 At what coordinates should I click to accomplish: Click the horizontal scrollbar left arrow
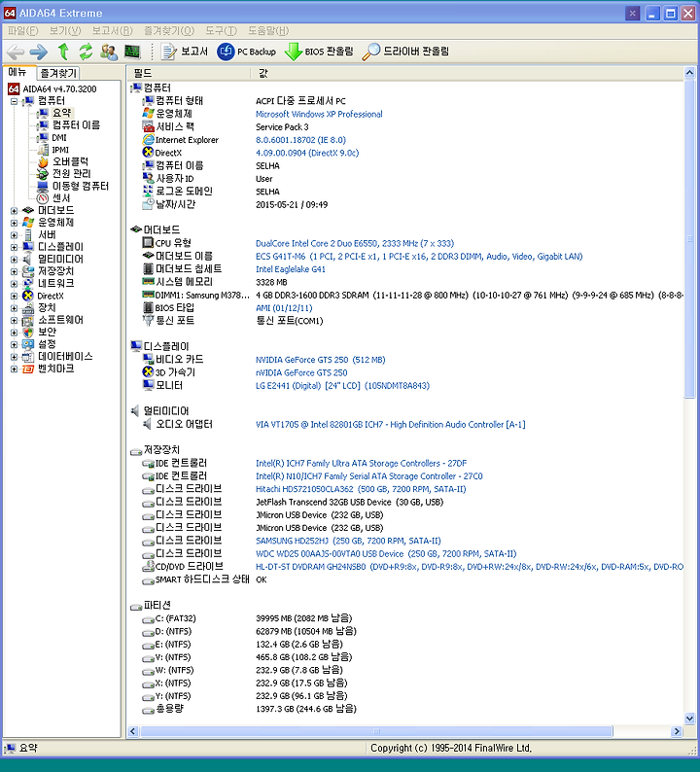tap(133, 731)
